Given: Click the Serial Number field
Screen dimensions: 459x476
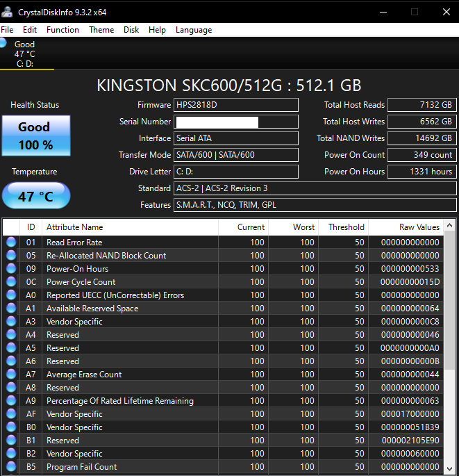Looking at the screenshot, I should coord(235,122).
